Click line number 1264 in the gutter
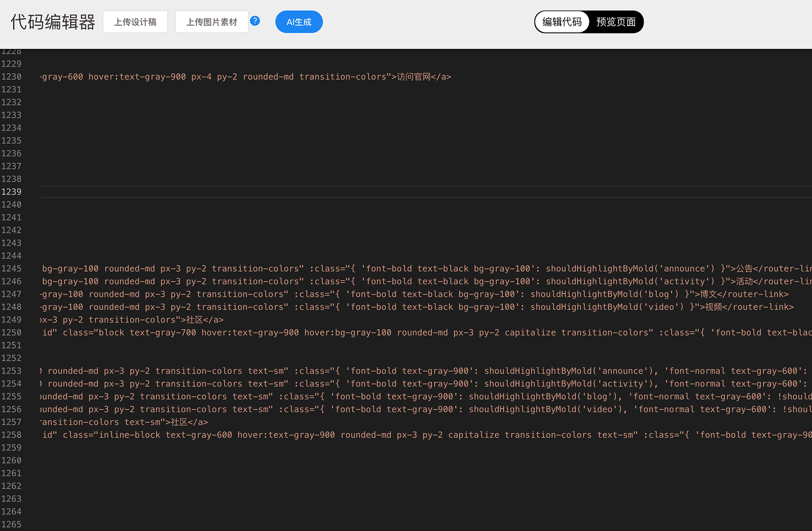 point(11,512)
